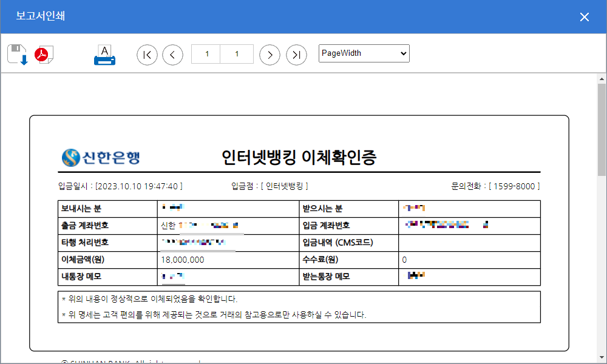Click the vertical scrollbar thumb
607x364 pixels.
click(x=602, y=130)
